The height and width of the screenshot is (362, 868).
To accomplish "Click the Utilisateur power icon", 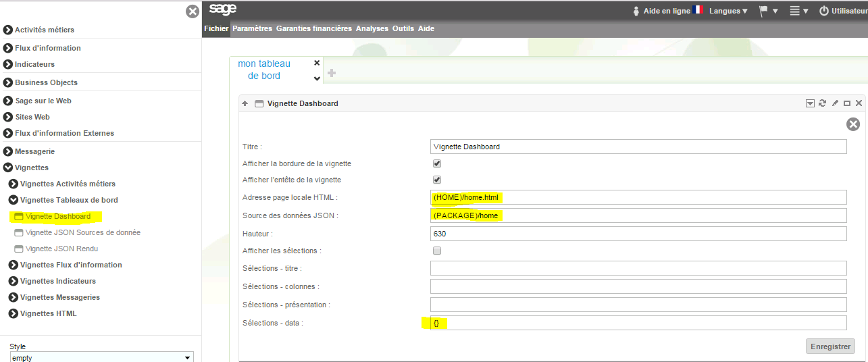I will pos(823,11).
